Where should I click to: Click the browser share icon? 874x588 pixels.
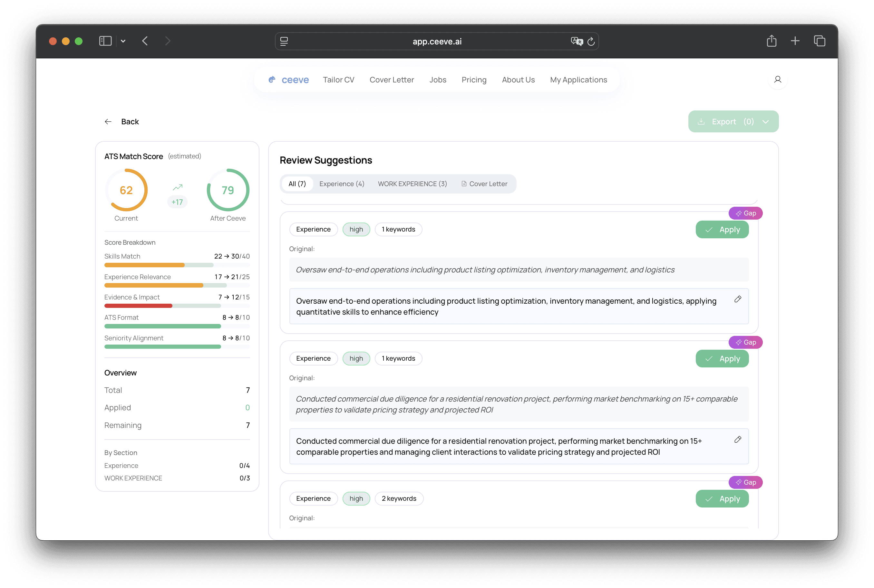tap(772, 41)
